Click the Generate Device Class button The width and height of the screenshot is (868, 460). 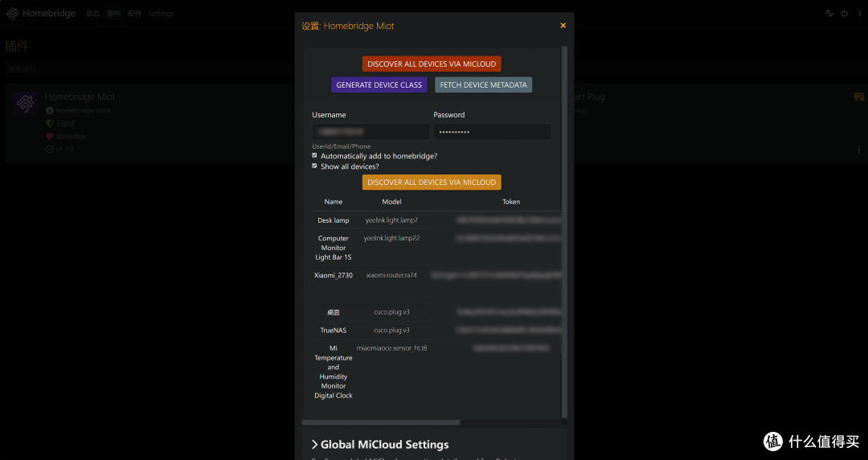click(379, 84)
